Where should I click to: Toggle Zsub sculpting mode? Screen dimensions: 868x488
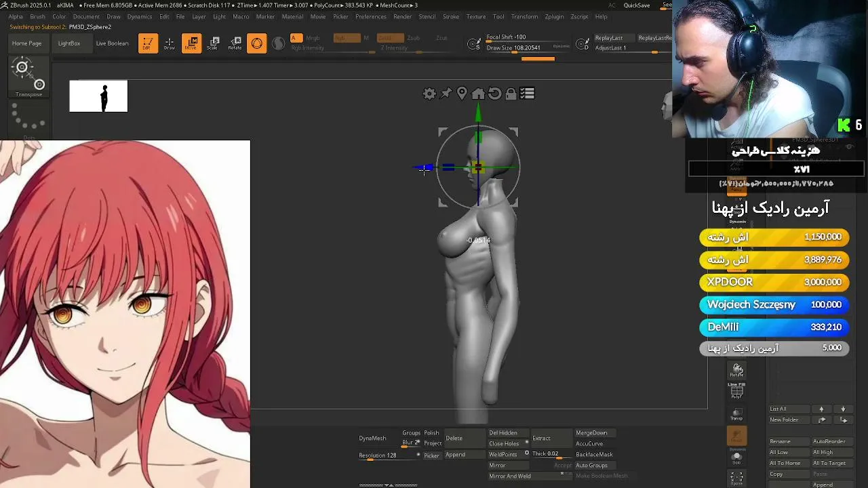click(x=413, y=38)
